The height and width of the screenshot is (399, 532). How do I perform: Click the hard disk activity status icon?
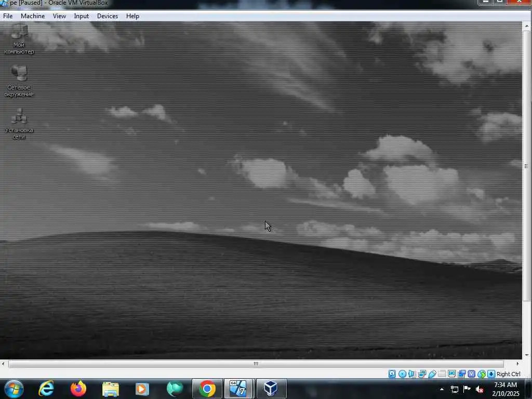(x=392, y=374)
